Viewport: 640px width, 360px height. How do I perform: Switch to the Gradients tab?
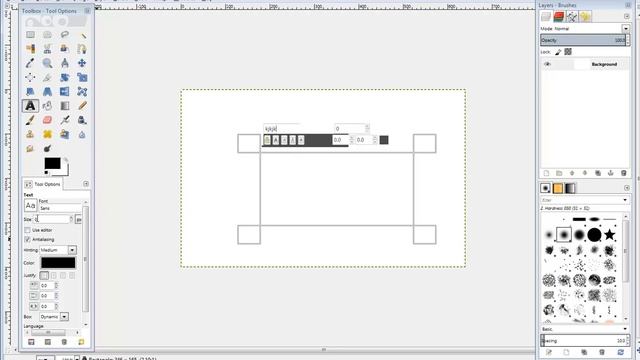570,188
